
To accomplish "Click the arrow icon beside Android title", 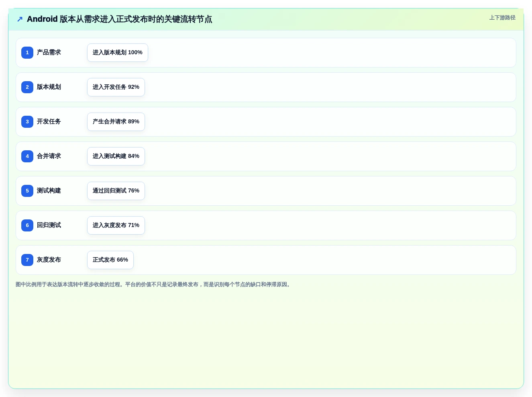I will tap(20, 19).
